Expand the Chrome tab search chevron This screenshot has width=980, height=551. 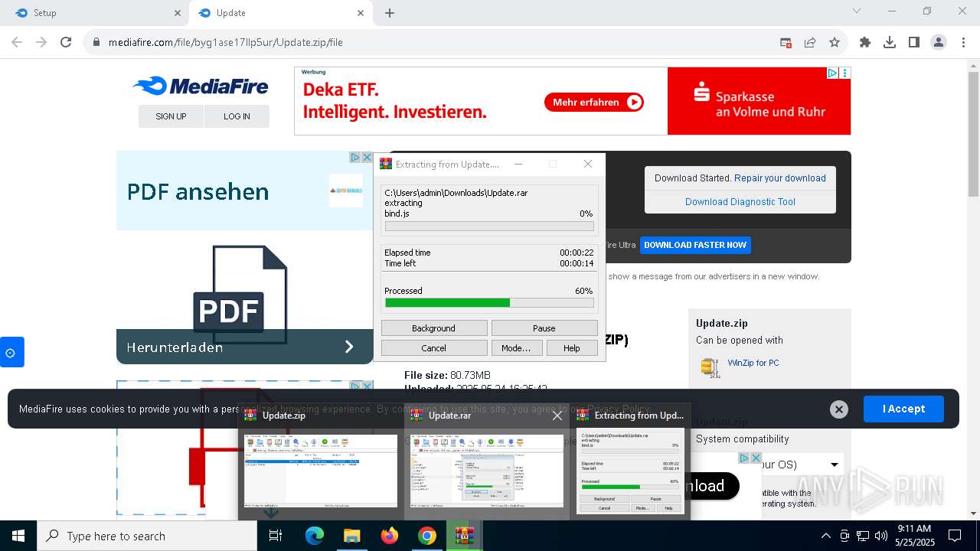[857, 11]
